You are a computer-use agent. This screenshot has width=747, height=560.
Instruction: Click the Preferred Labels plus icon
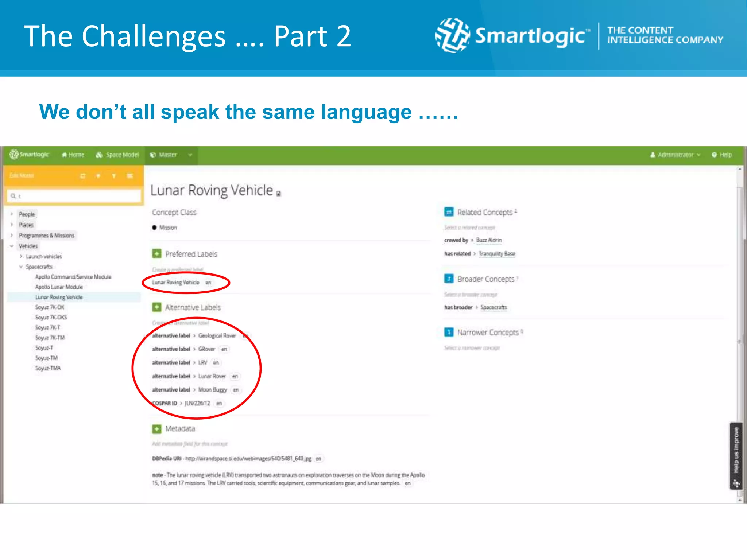[157, 253]
